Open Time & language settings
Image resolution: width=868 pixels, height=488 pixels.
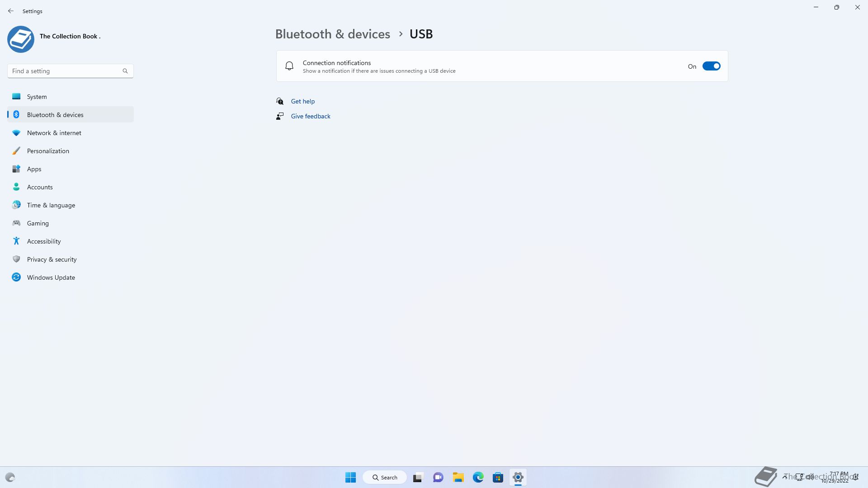(x=51, y=205)
